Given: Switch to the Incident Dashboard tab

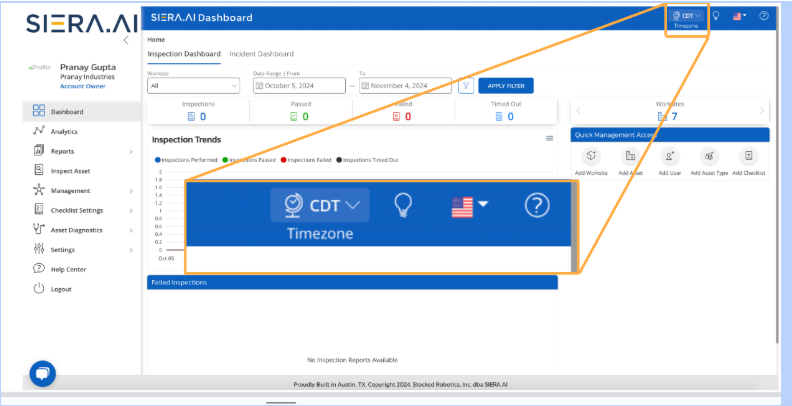Looking at the screenshot, I should pos(262,54).
